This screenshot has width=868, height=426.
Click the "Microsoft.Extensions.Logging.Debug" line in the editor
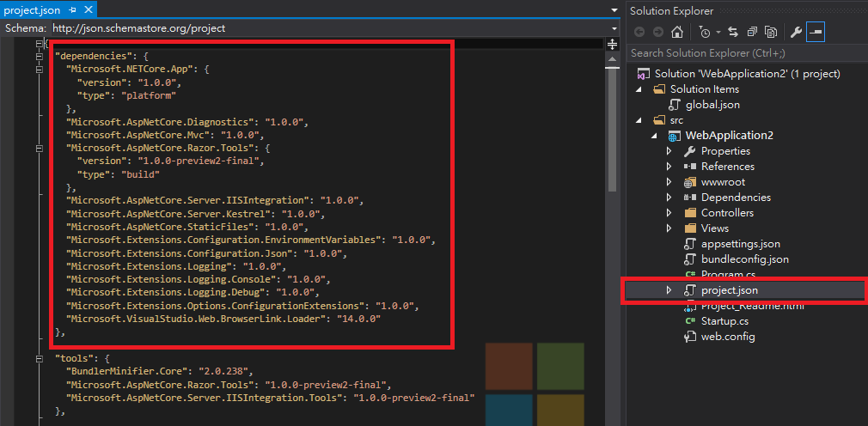coord(193,292)
